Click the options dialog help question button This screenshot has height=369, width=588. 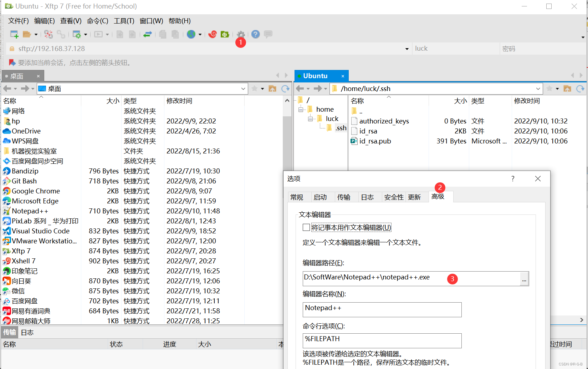coord(513,178)
